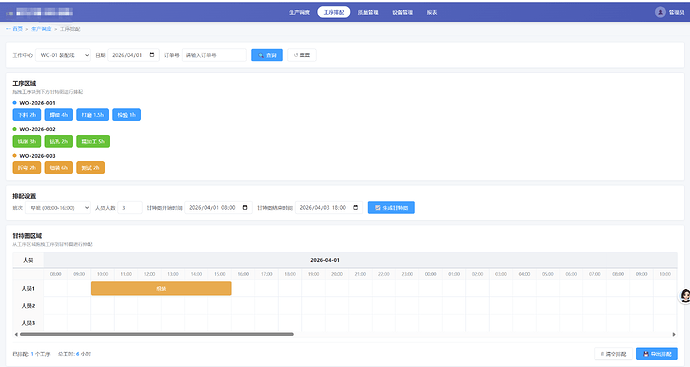The height and width of the screenshot is (367, 690).
Task: Select the green 精加工 5h operation chip
Action: click(93, 141)
